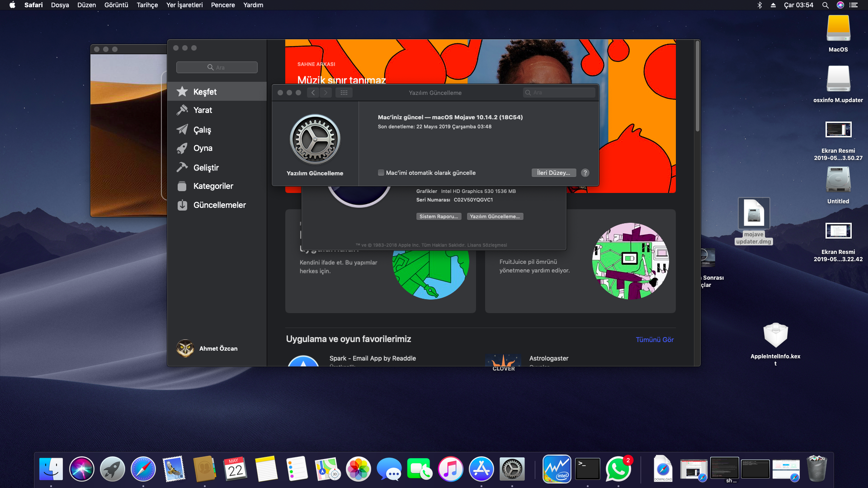Click the İleri Düzey... button

(x=553, y=173)
